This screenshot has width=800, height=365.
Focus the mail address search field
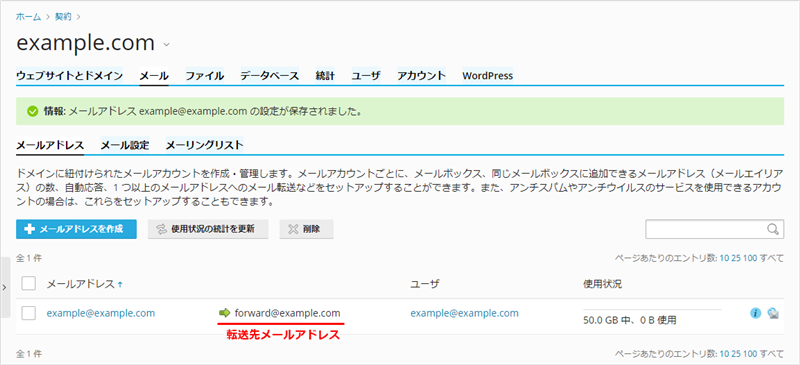tap(715, 229)
